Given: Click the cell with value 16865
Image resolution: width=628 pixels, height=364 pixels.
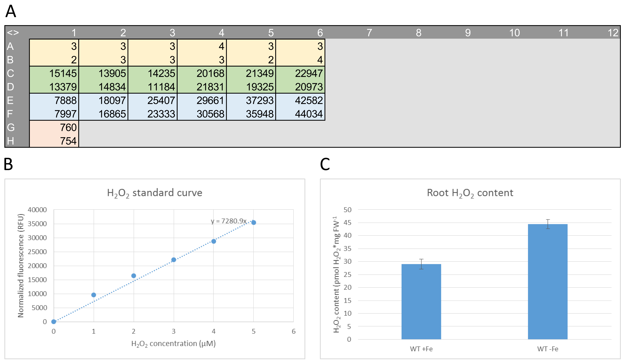Looking at the screenshot, I should point(103,114).
